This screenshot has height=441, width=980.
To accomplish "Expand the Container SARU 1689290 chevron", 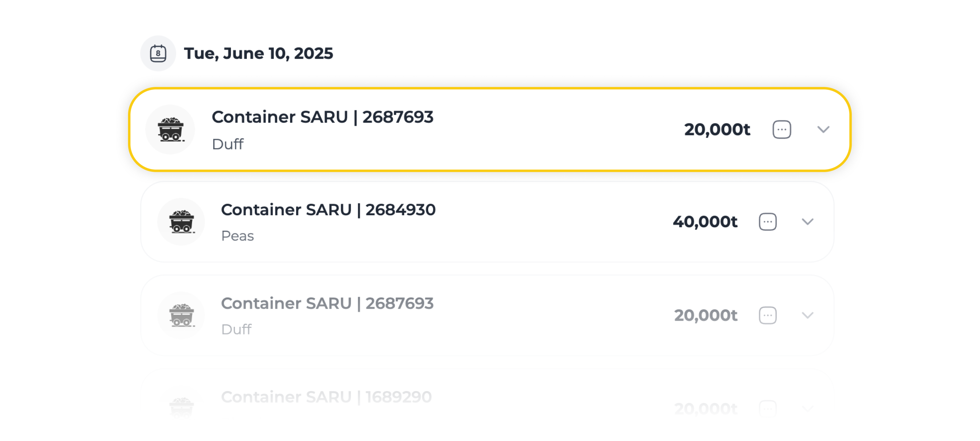I will click(x=807, y=409).
